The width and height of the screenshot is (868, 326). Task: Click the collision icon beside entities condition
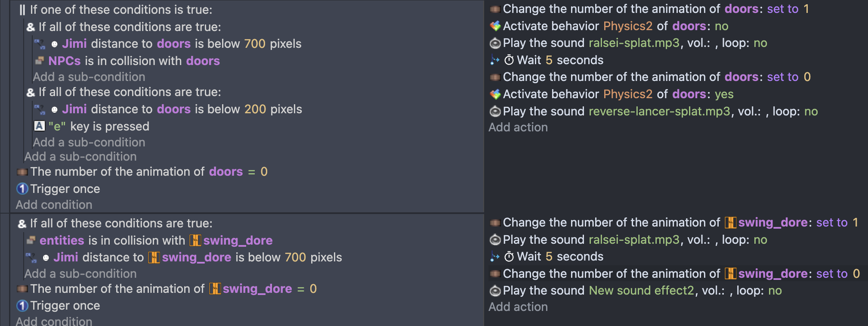(31, 240)
